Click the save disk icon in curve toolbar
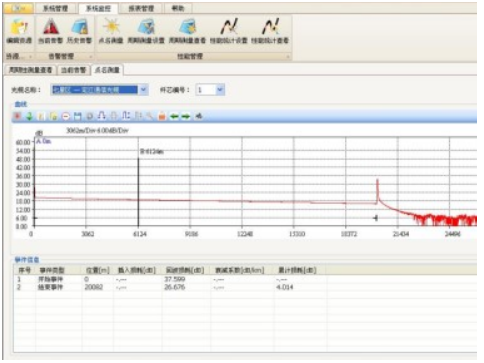484x363 pixels. (x=78, y=116)
